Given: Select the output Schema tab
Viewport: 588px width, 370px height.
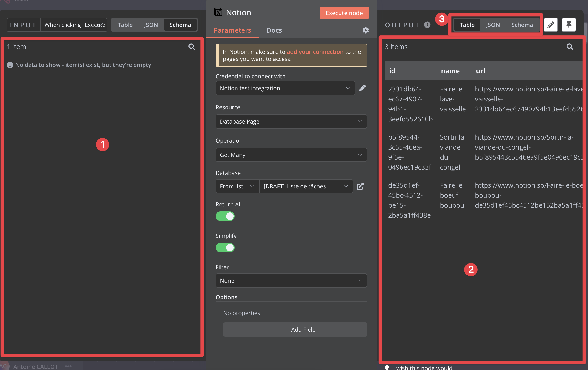Looking at the screenshot, I should click(522, 25).
